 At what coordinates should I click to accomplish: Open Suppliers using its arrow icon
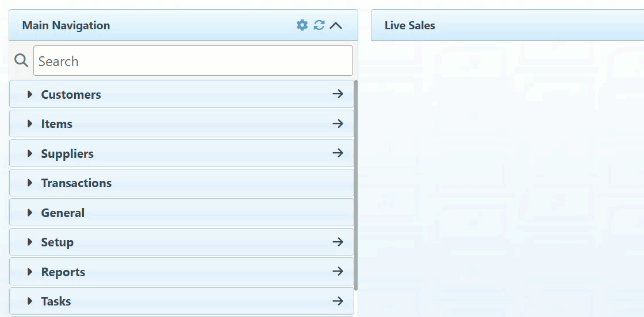pyautogui.click(x=338, y=153)
